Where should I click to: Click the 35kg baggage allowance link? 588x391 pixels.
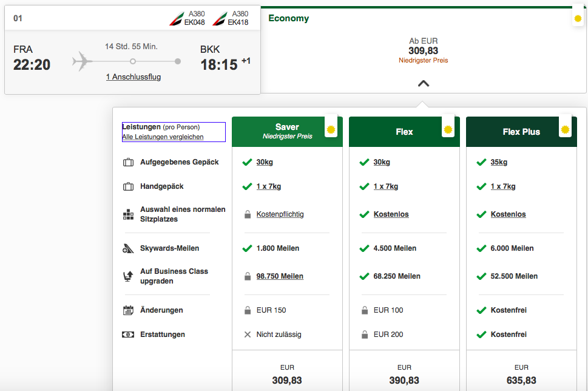pyautogui.click(x=499, y=162)
